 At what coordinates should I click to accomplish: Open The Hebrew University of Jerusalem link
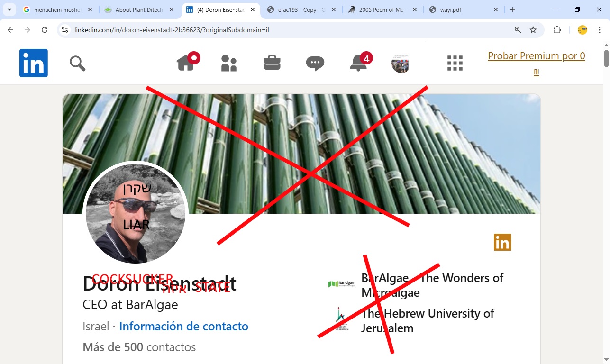tap(428, 321)
